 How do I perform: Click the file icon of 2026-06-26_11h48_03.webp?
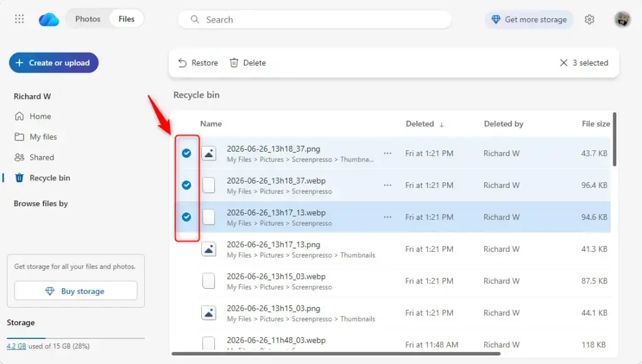click(209, 343)
